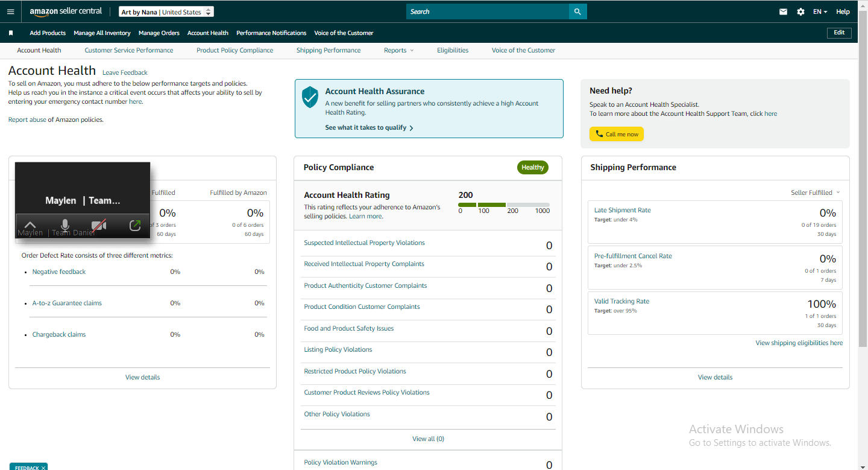Click the Negative feedback link

click(59, 272)
